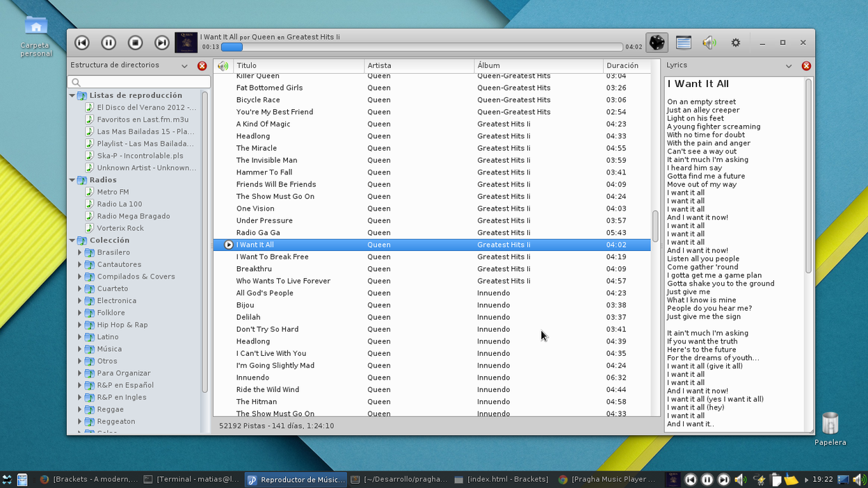Open settings via the gear icon
Viewport: 868px width, 488px height.
click(735, 42)
